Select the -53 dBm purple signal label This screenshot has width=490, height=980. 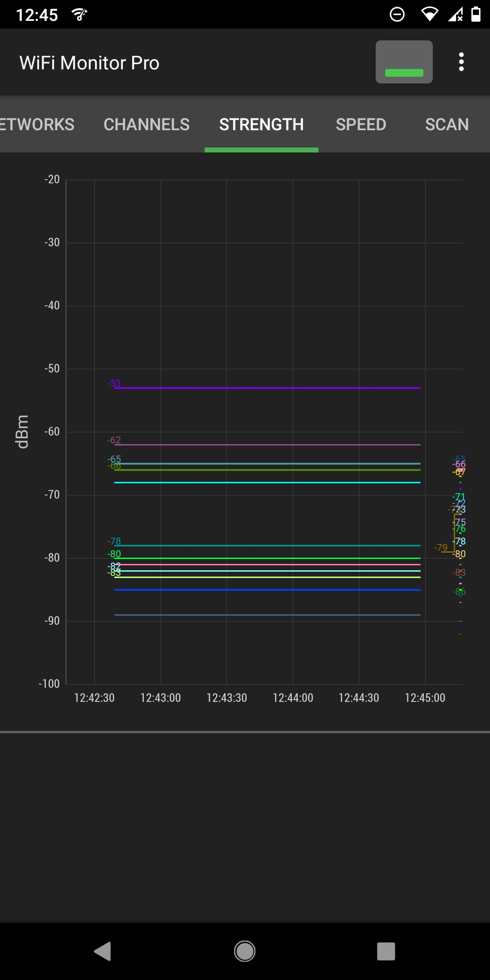coord(114,383)
